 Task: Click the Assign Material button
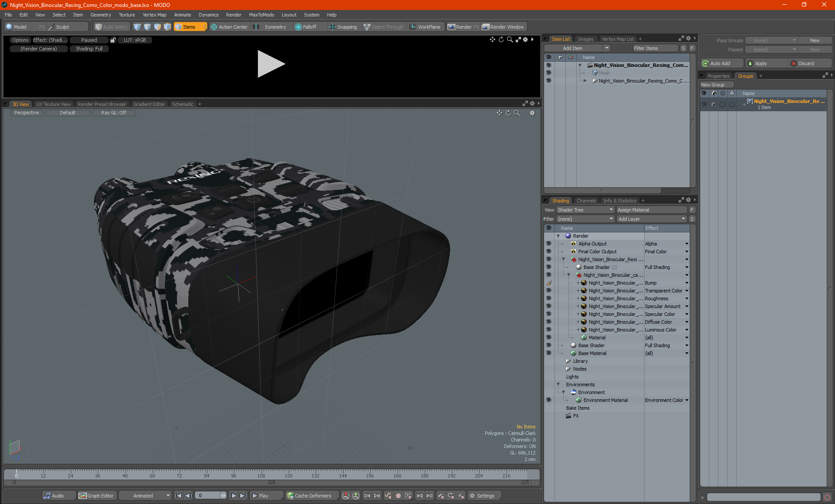pyautogui.click(x=651, y=210)
